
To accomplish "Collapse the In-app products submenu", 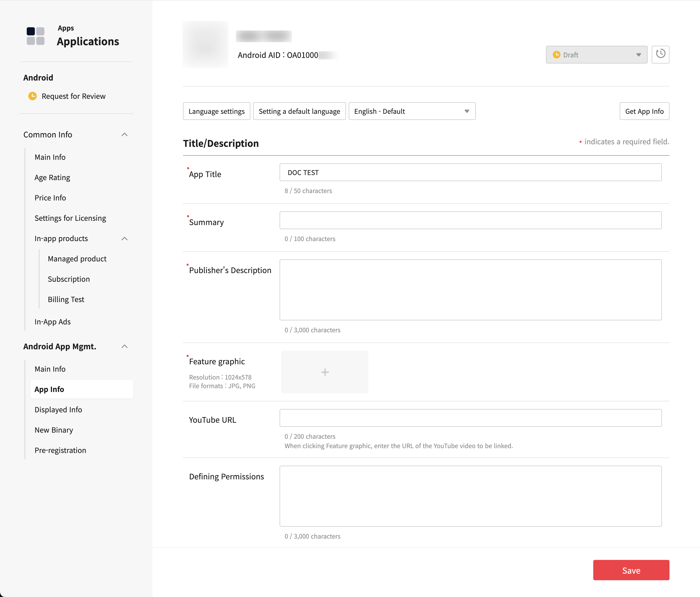I will [x=124, y=239].
